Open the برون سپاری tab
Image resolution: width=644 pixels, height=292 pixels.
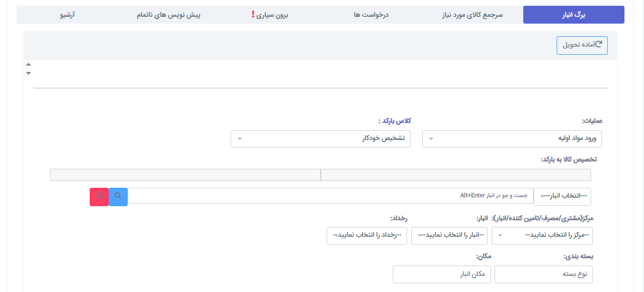(x=270, y=15)
